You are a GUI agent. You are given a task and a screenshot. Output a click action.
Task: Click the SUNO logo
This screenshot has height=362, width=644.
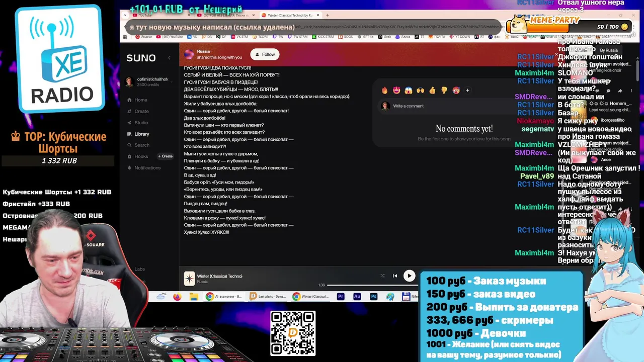pyautogui.click(x=141, y=58)
